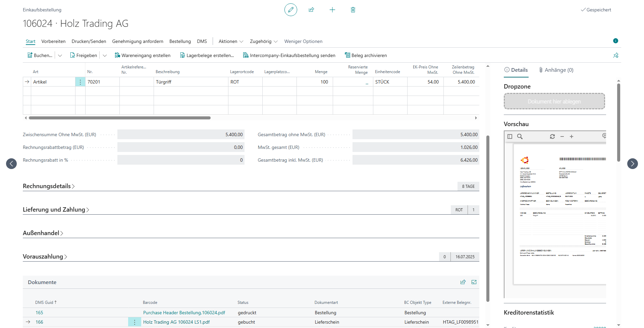Expand the Rechnungsdetails section

(x=49, y=186)
